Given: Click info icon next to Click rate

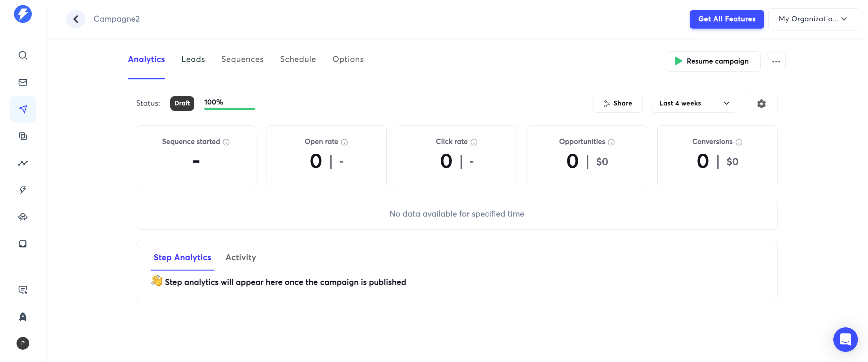Looking at the screenshot, I should (x=474, y=142).
